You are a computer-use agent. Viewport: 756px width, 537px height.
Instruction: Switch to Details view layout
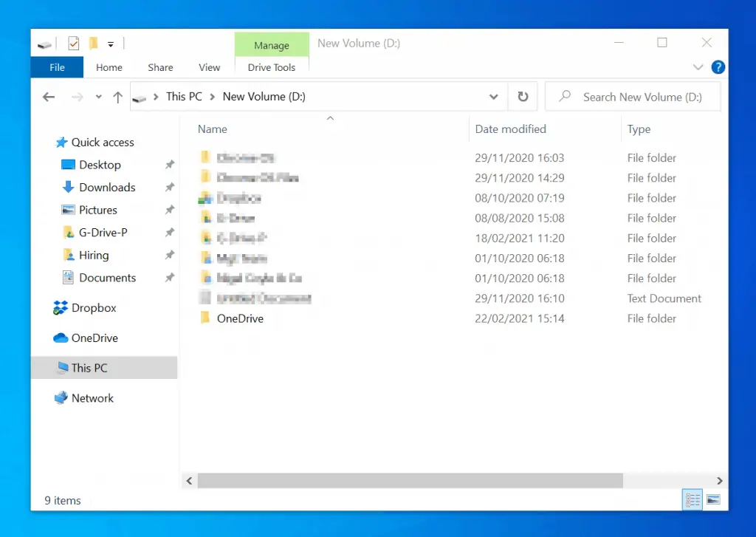click(x=693, y=499)
